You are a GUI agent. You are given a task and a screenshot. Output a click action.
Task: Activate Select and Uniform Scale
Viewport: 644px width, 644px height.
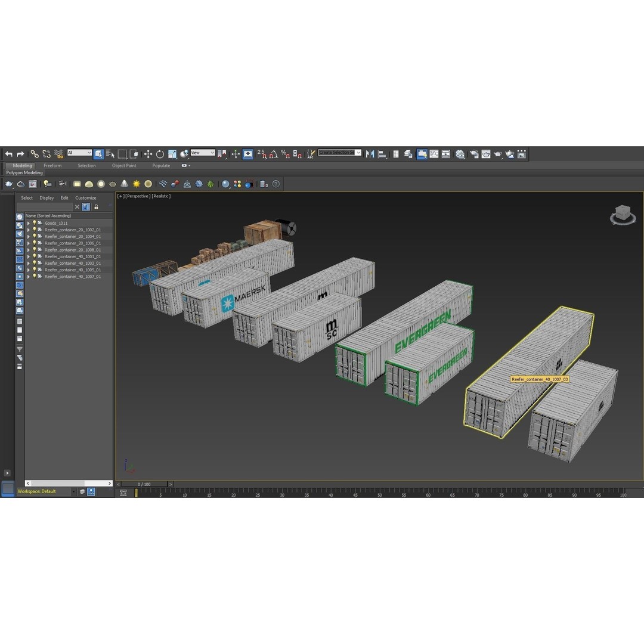[172, 154]
